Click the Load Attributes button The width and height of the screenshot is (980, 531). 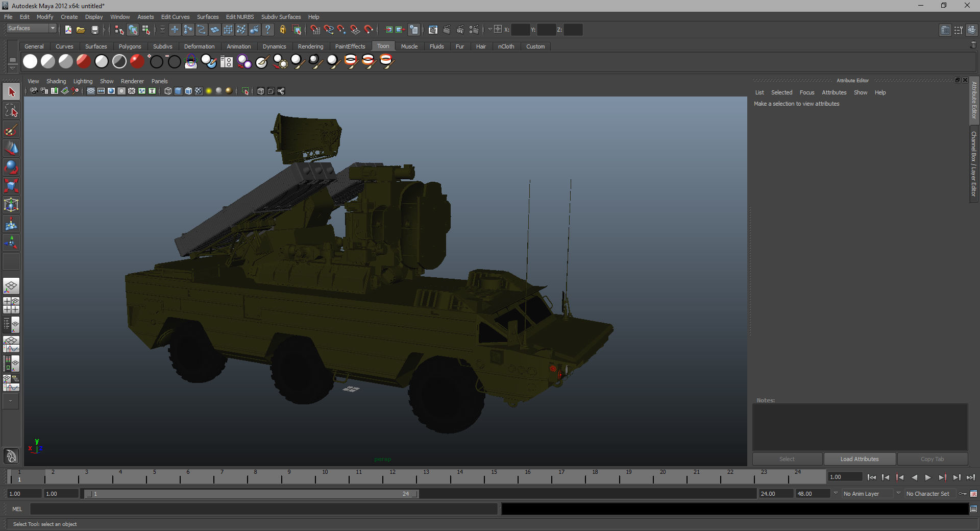(860, 459)
